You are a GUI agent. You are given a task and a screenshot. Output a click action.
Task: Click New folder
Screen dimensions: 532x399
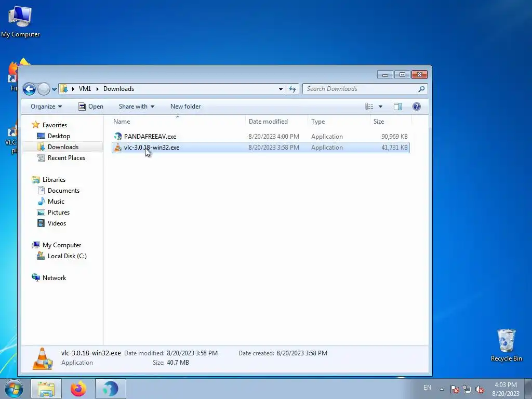tap(185, 107)
